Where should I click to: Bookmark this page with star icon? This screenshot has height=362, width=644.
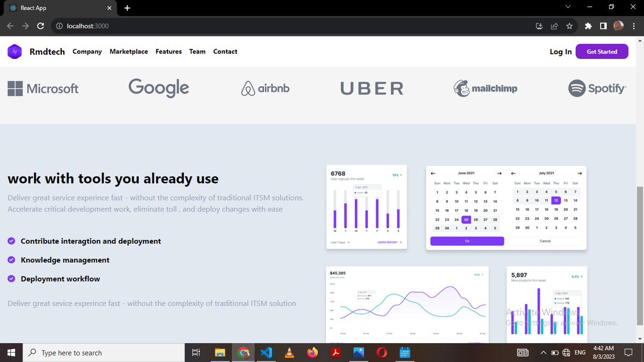point(569,26)
